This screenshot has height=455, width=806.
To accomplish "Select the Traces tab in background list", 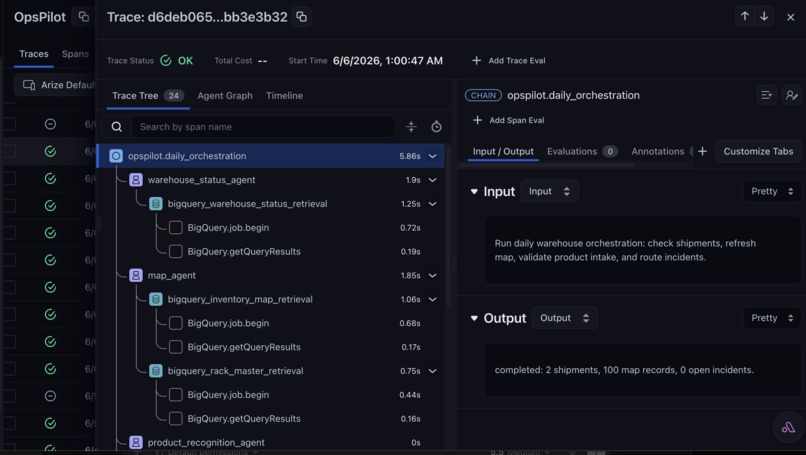I will point(34,54).
